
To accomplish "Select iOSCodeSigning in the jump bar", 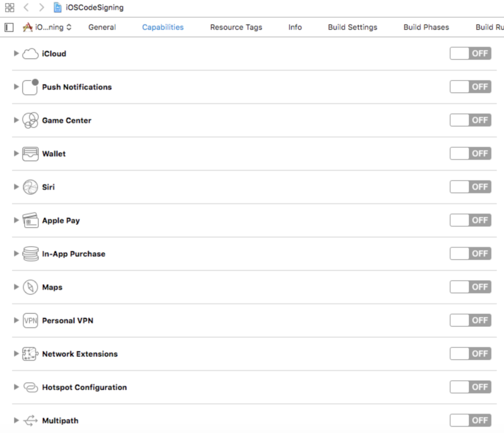I will [94, 7].
